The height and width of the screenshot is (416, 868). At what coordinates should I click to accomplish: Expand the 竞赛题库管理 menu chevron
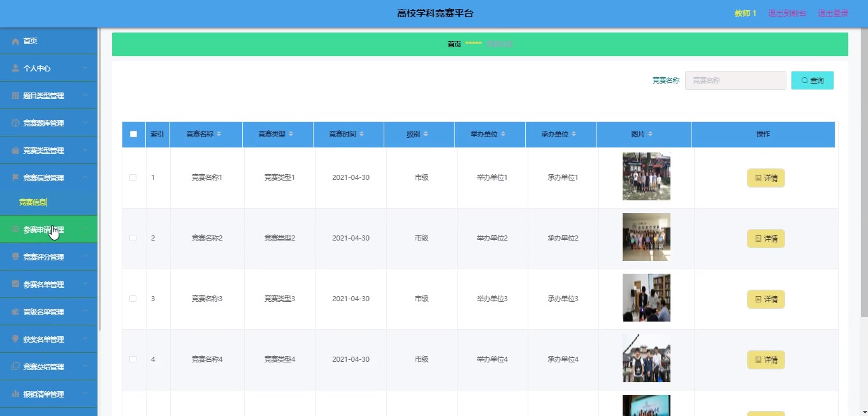pos(85,123)
